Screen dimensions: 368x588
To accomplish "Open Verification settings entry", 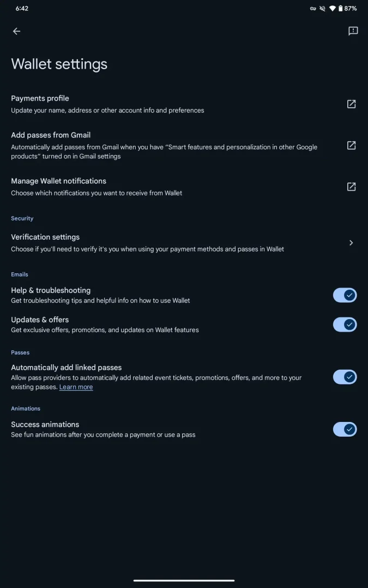I will coord(184,243).
